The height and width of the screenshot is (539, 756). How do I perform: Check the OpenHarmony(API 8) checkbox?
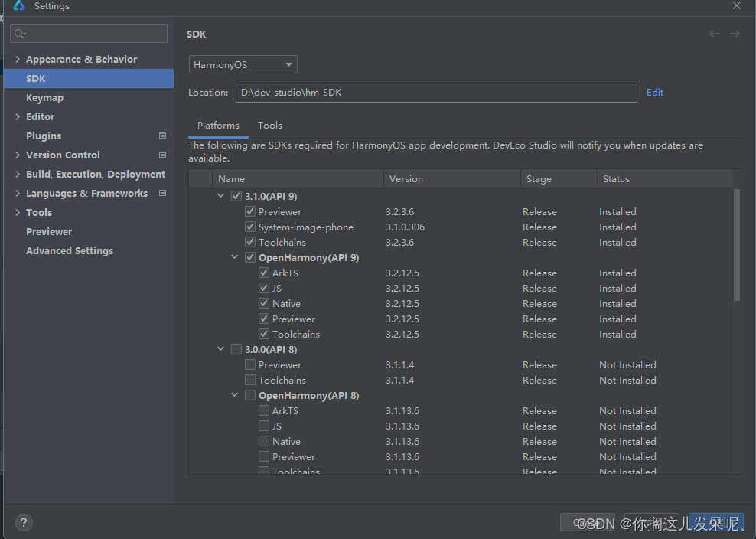pos(249,395)
